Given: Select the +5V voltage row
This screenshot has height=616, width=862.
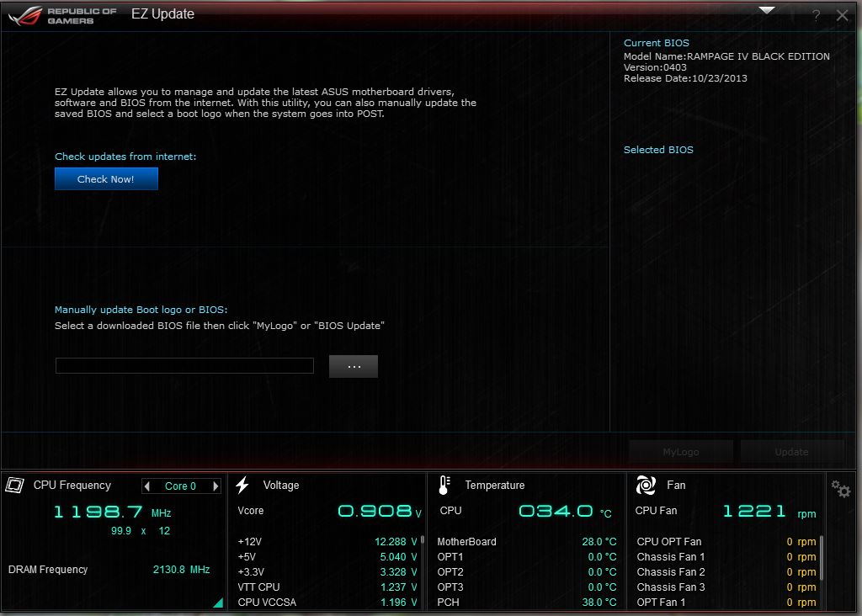Looking at the screenshot, I should [327, 556].
